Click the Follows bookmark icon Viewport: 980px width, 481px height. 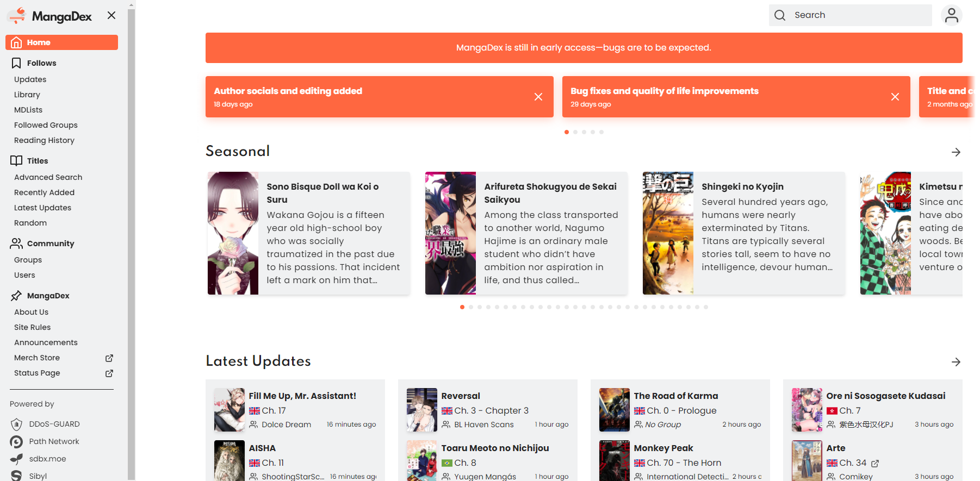click(16, 63)
